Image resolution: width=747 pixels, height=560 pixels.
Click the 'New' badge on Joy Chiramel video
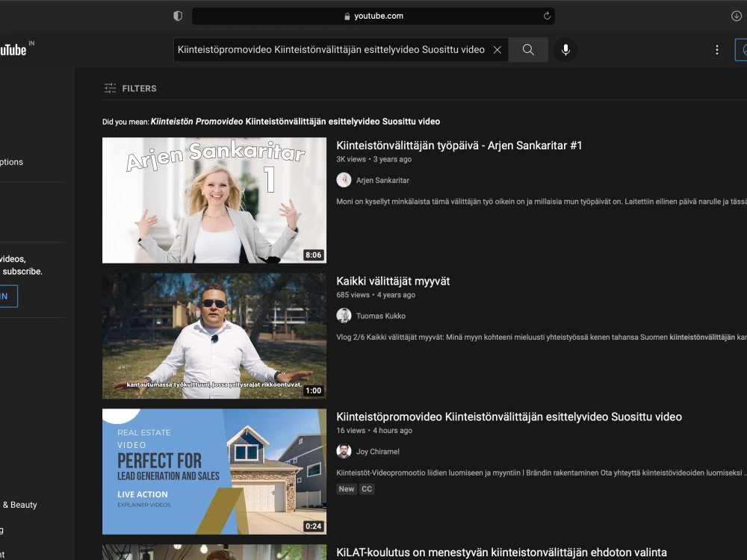click(x=347, y=489)
